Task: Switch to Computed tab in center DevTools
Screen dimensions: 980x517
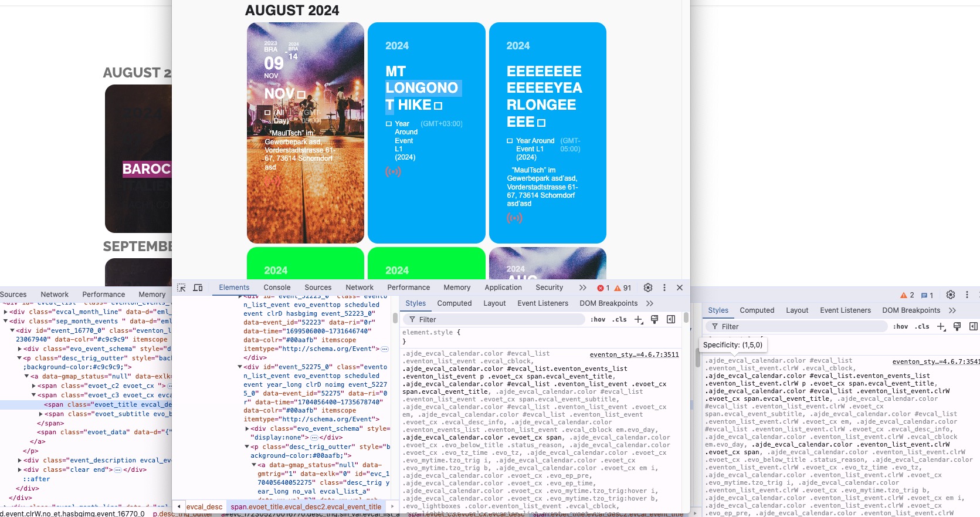Action: [x=455, y=303]
